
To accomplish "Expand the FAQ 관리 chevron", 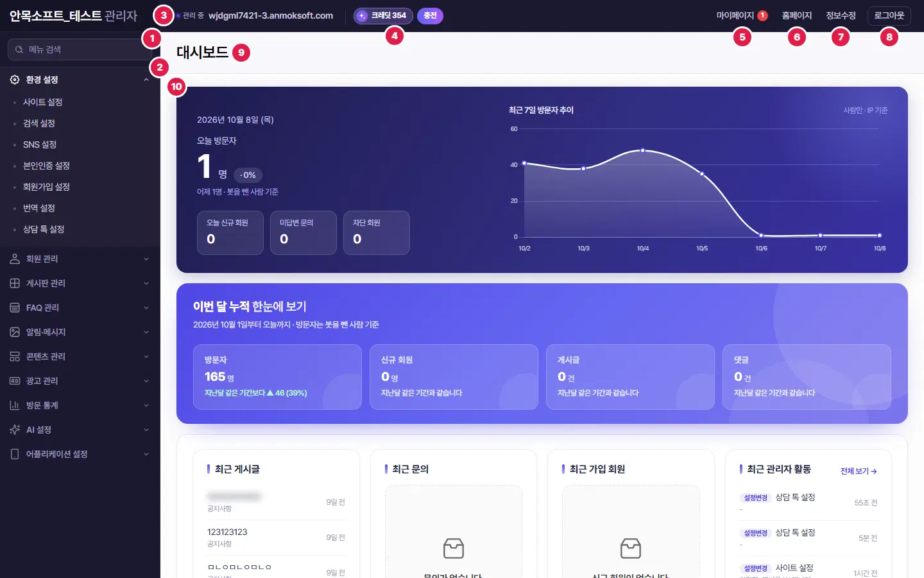I will click(146, 308).
